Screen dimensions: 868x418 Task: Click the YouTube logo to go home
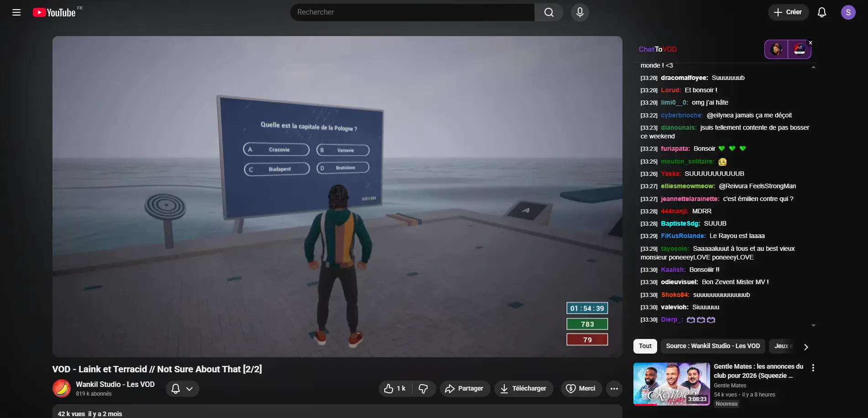coord(54,12)
